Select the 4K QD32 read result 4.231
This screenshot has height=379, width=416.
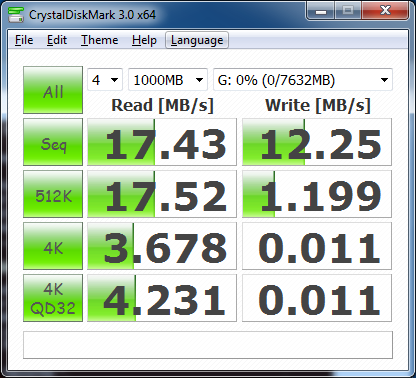[x=162, y=298]
